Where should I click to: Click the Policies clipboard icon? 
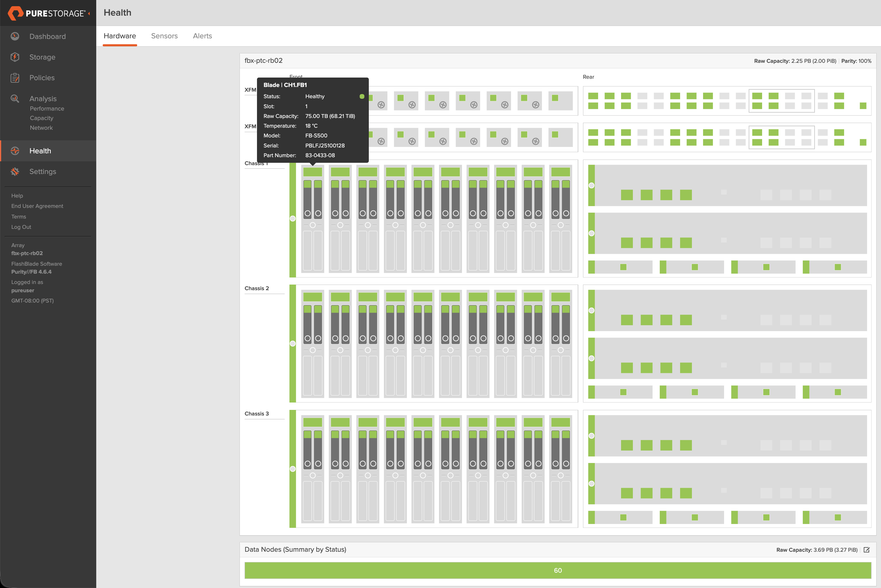click(15, 78)
